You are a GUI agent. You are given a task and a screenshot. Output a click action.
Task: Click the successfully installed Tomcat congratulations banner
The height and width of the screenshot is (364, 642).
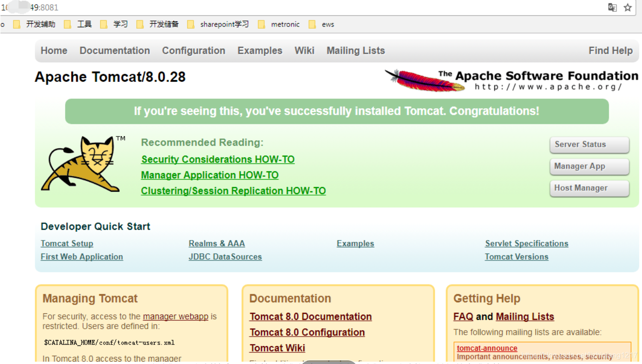(337, 111)
